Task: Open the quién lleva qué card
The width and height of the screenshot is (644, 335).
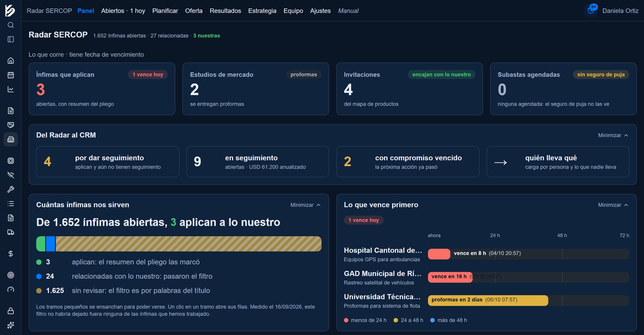Action: point(557,161)
